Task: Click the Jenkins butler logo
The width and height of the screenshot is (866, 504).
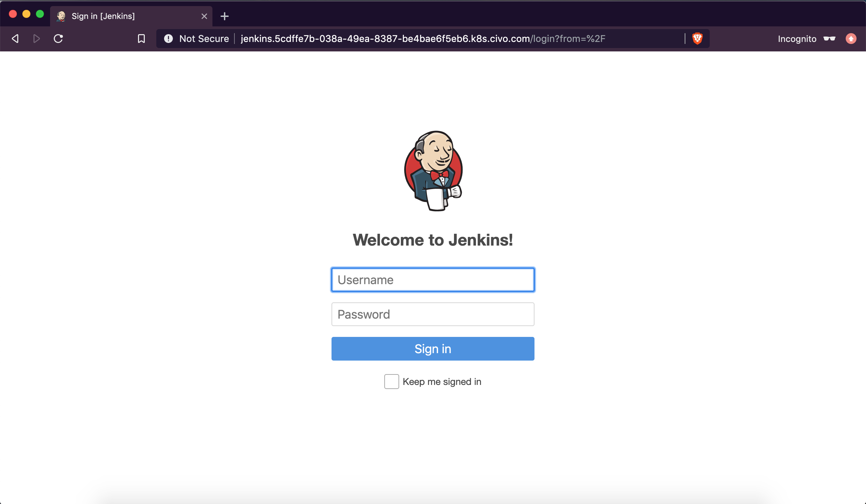Action: click(433, 171)
